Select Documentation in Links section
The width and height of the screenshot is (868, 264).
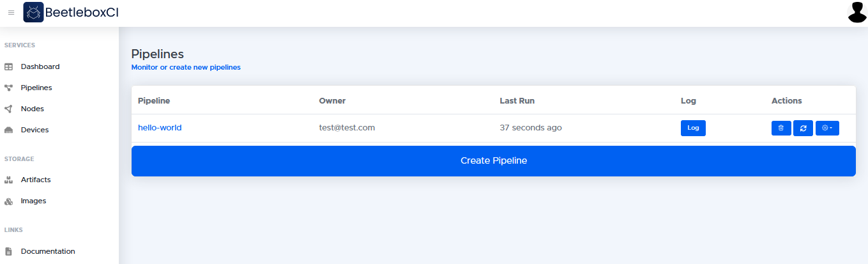pyautogui.click(x=48, y=251)
